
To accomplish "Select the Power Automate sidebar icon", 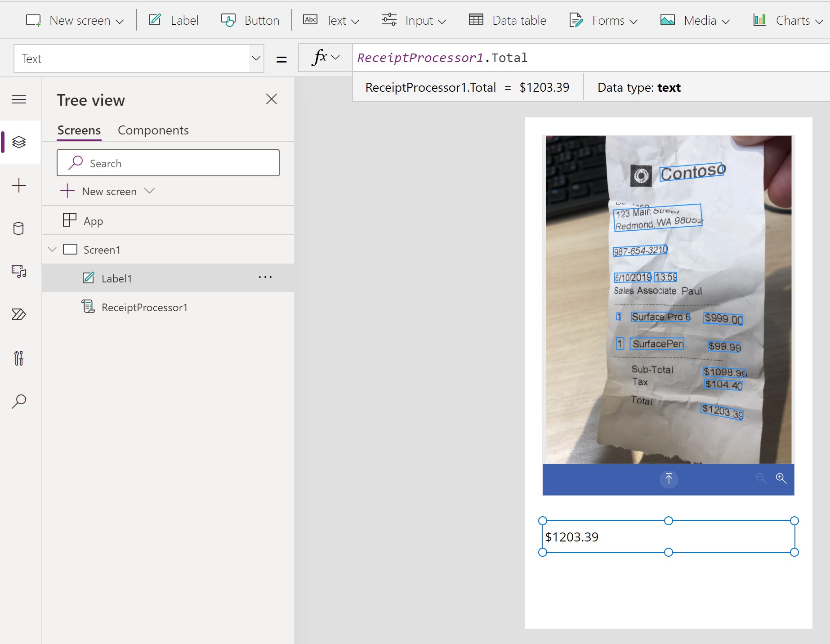I will point(19,314).
